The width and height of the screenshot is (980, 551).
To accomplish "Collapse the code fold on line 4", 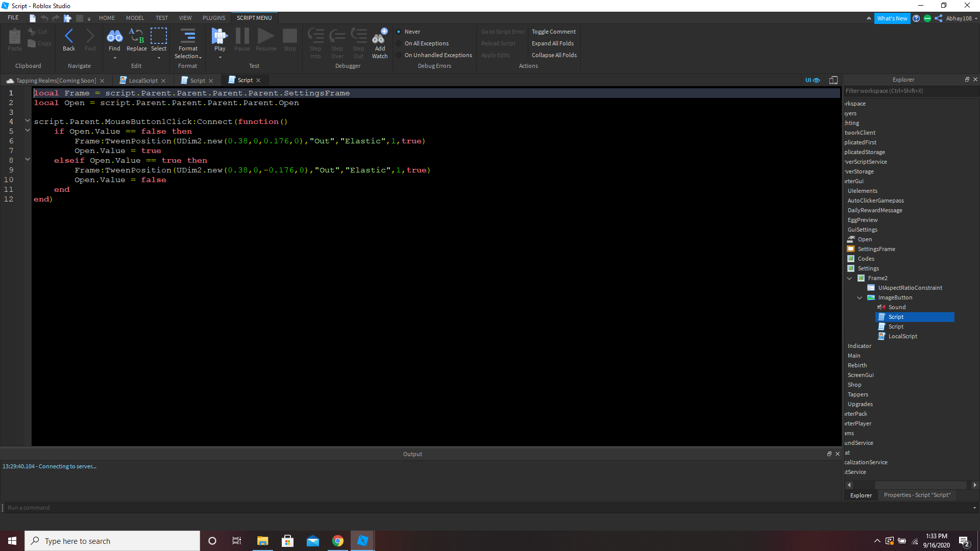I will (27, 121).
